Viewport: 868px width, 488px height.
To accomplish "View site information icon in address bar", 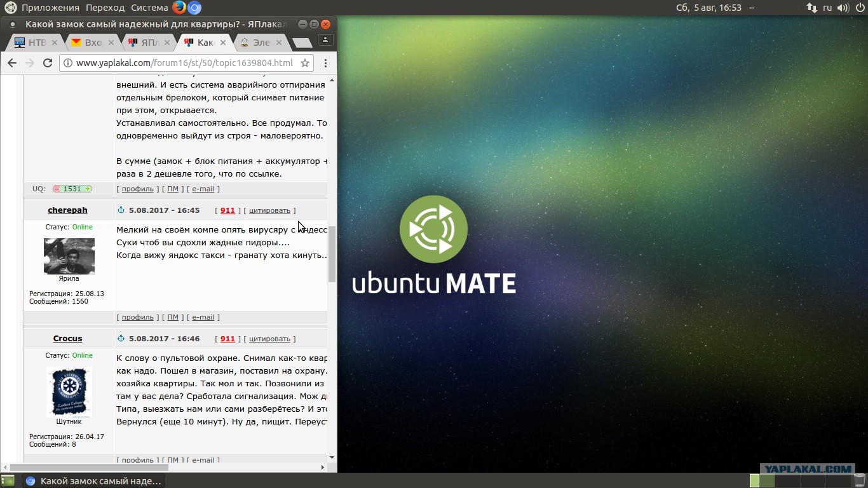I will pyautogui.click(x=67, y=63).
